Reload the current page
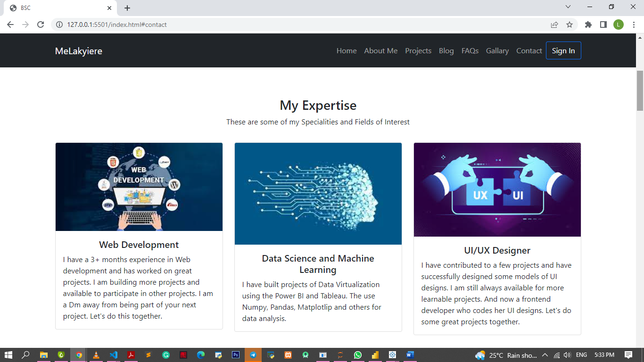This screenshot has height=362, width=644. 40,25
